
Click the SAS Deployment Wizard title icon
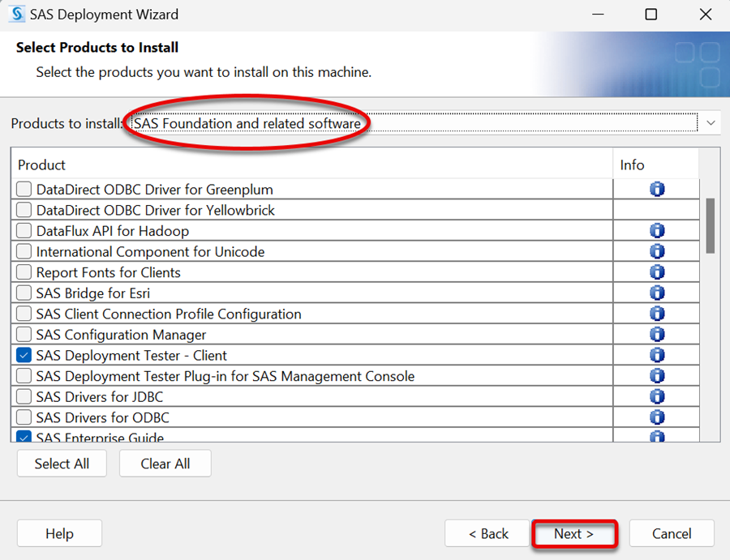point(17,14)
